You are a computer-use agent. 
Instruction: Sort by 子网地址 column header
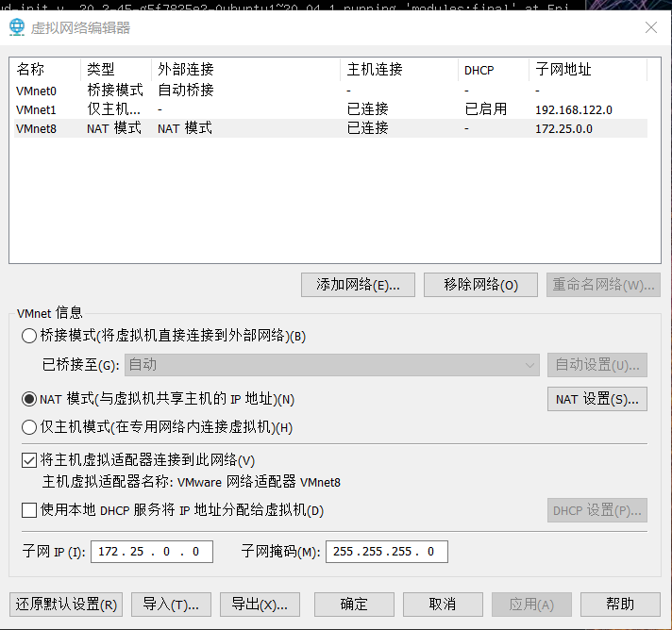click(588, 70)
